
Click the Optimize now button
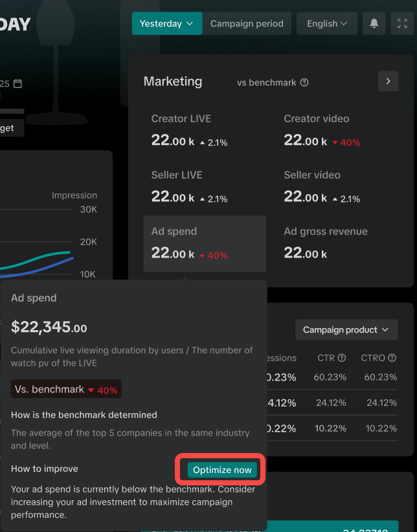click(222, 470)
